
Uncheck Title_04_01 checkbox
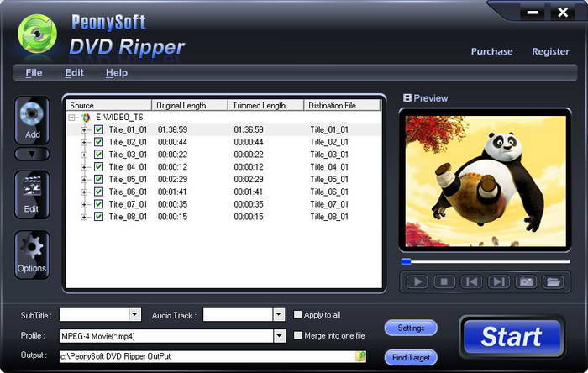[98, 167]
